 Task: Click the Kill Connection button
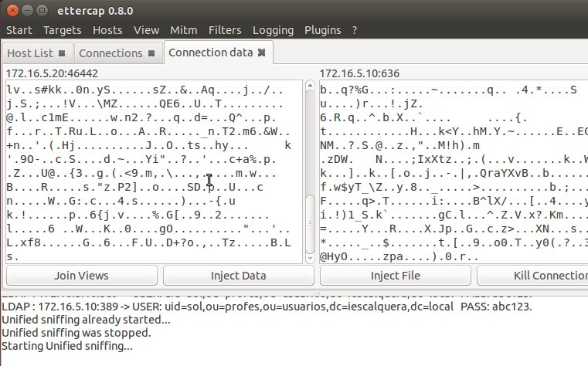pyautogui.click(x=532, y=276)
